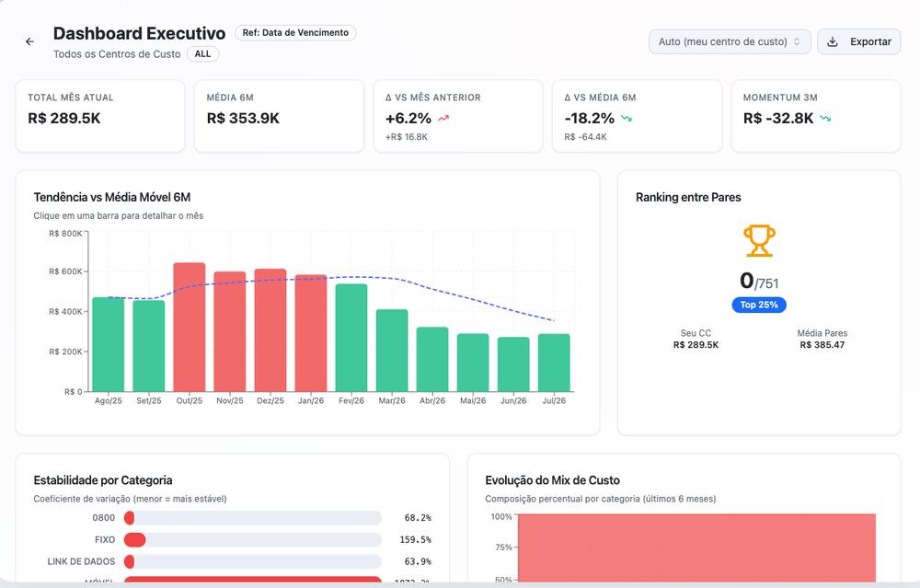Click the 63.9% value for LINK DE DADOS
Viewport: 920px width, 588px height.
[x=418, y=561]
